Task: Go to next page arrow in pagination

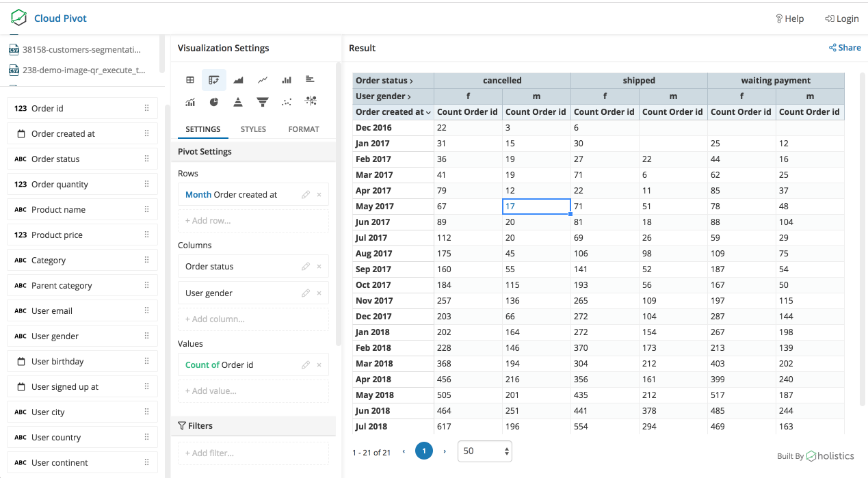Action: pos(445,451)
